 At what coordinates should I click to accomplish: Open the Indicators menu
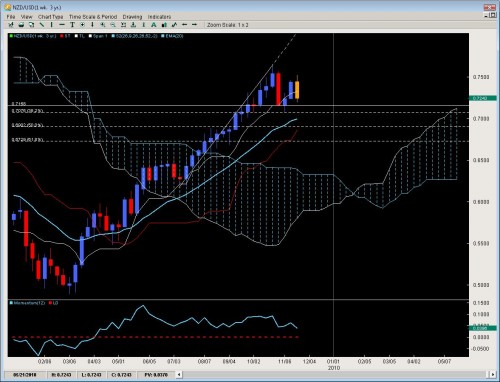[159, 17]
